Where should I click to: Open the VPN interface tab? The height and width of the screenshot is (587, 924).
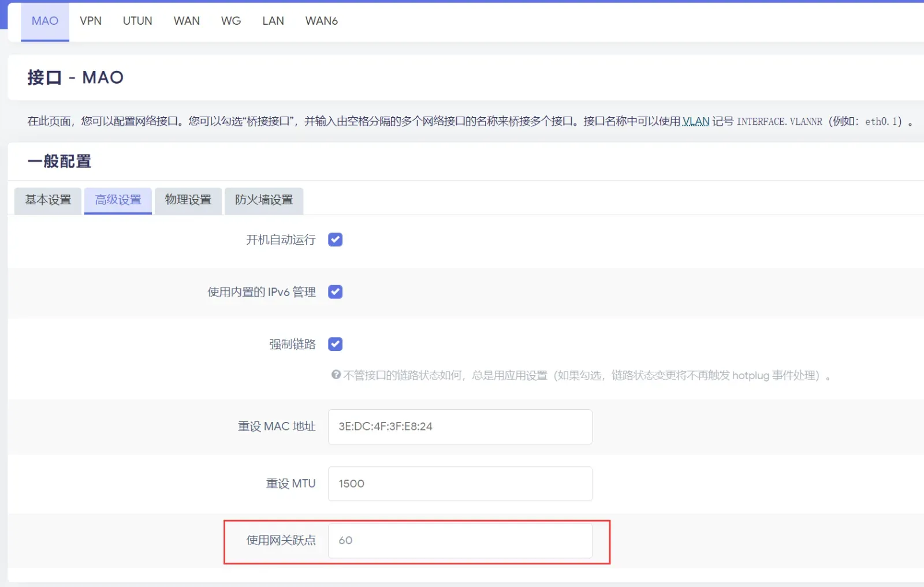point(91,21)
